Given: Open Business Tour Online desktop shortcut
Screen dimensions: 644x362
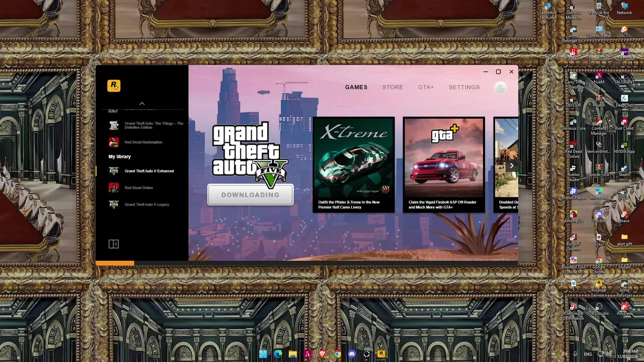Looking at the screenshot, I should (573, 265).
